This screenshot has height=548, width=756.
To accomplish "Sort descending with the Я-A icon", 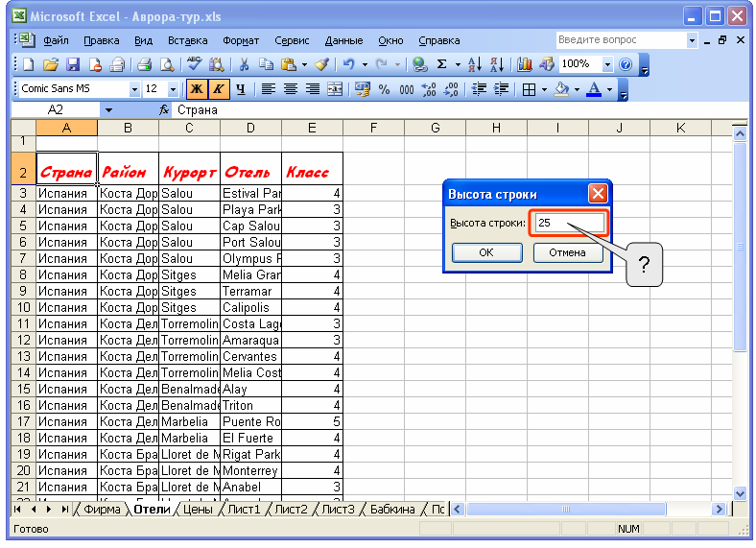I will coord(497,64).
